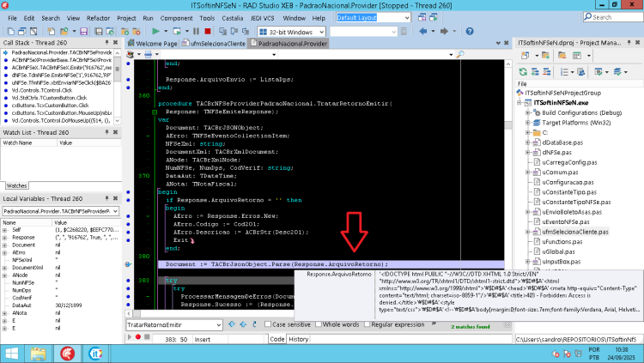Toggle breakpoint beside Exit line
Screen dimensions: 644x363
[128, 240]
